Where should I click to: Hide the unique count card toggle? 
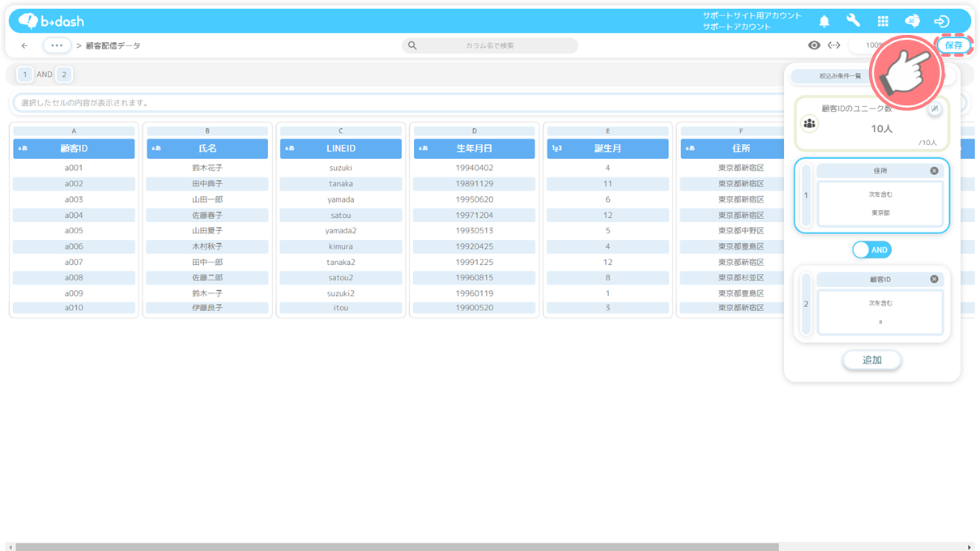coord(935,109)
